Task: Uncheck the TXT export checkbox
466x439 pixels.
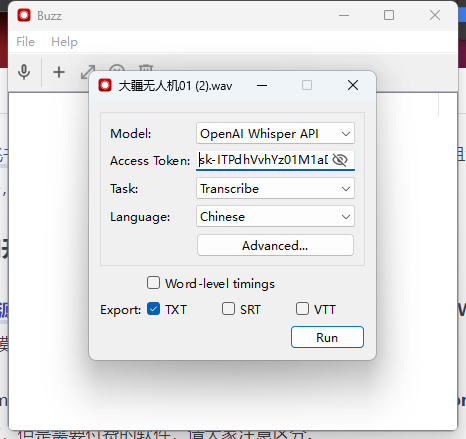Action: pos(153,309)
